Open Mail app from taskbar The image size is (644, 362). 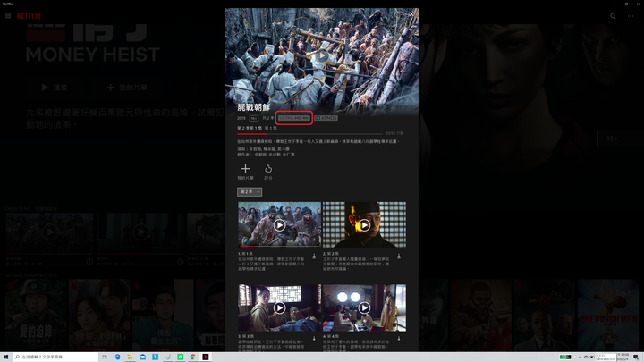click(142, 357)
